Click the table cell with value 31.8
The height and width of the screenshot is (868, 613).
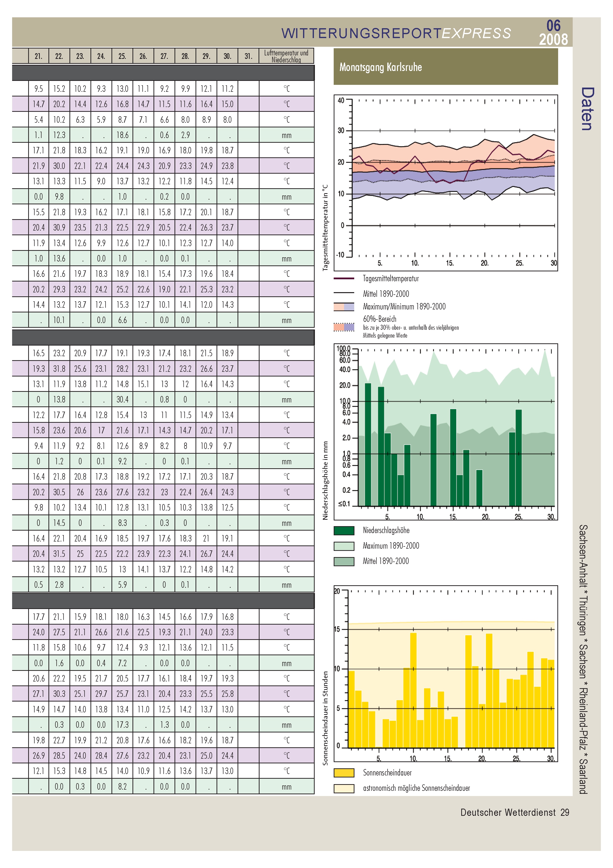(59, 368)
